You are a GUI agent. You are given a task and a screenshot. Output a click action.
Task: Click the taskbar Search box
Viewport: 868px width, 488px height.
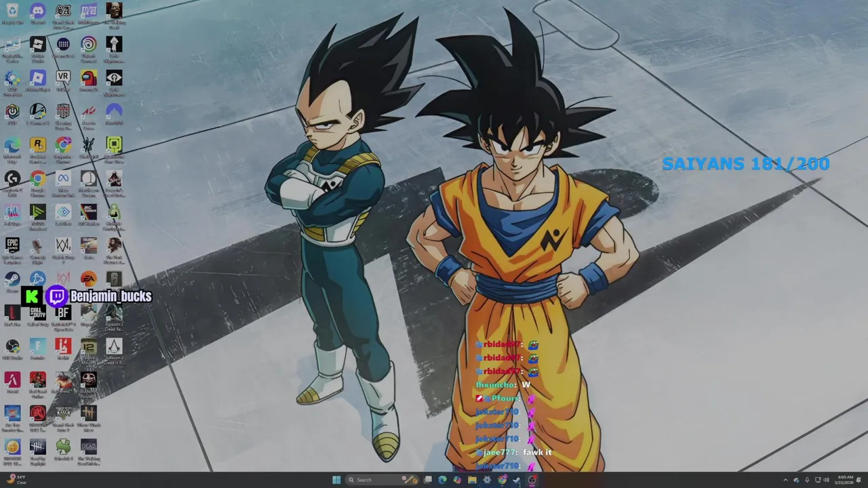pos(381,480)
